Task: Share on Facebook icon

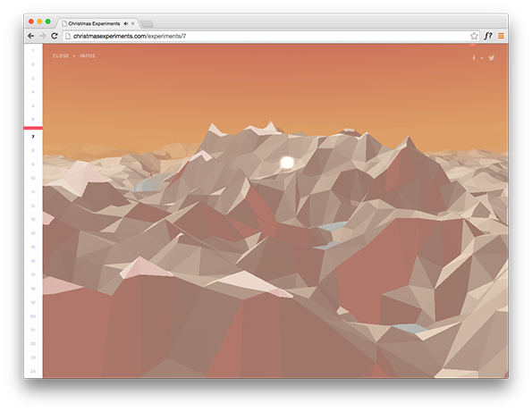Action: (474, 58)
